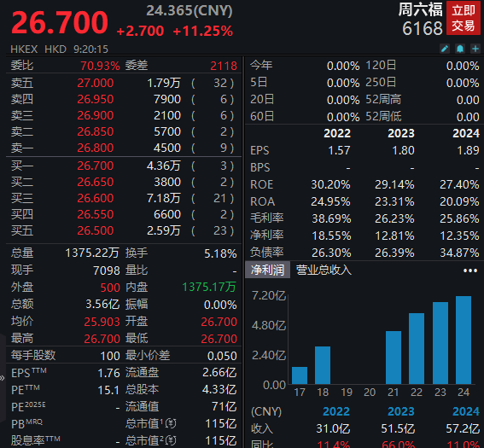This screenshot has height=448, width=484.
Task: Select the 买二 price 26.650
Action: [95, 182]
